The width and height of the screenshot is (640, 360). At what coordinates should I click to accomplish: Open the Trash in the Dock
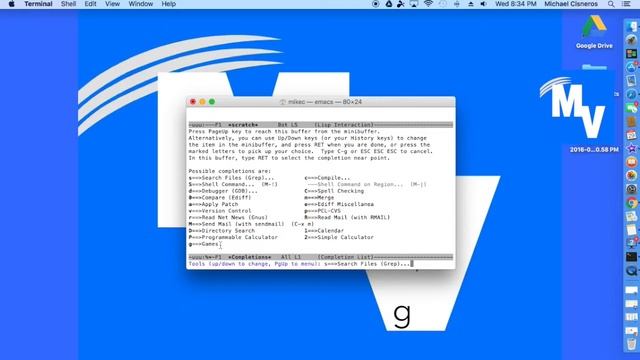point(631,343)
